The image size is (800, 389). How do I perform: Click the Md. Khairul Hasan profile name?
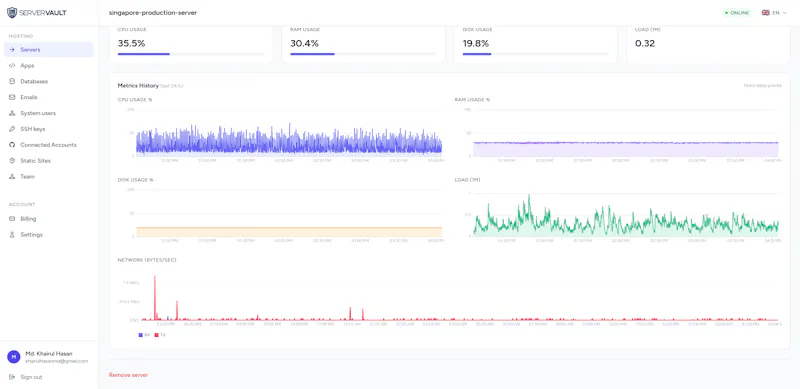tap(49, 353)
